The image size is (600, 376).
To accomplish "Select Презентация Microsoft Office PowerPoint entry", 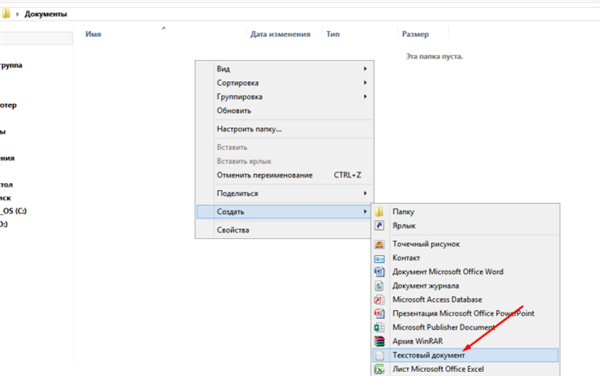I will tap(465, 313).
